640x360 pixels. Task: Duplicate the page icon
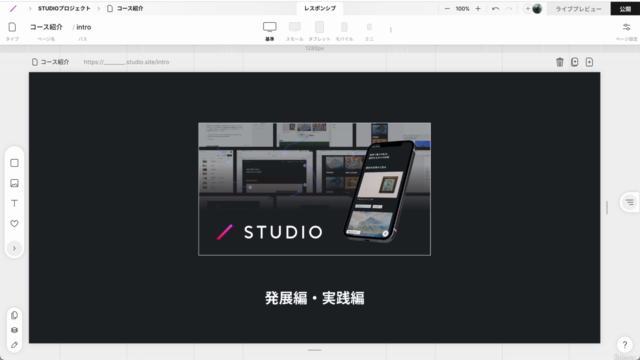point(575,62)
